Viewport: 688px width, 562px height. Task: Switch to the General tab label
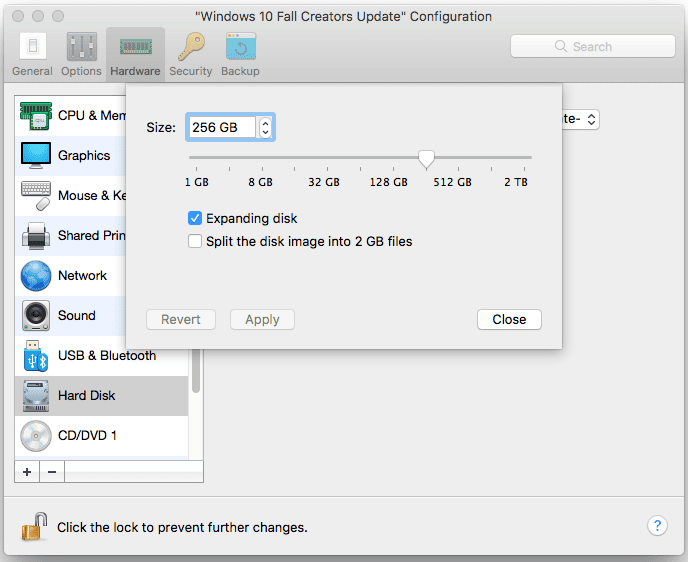(32, 71)
